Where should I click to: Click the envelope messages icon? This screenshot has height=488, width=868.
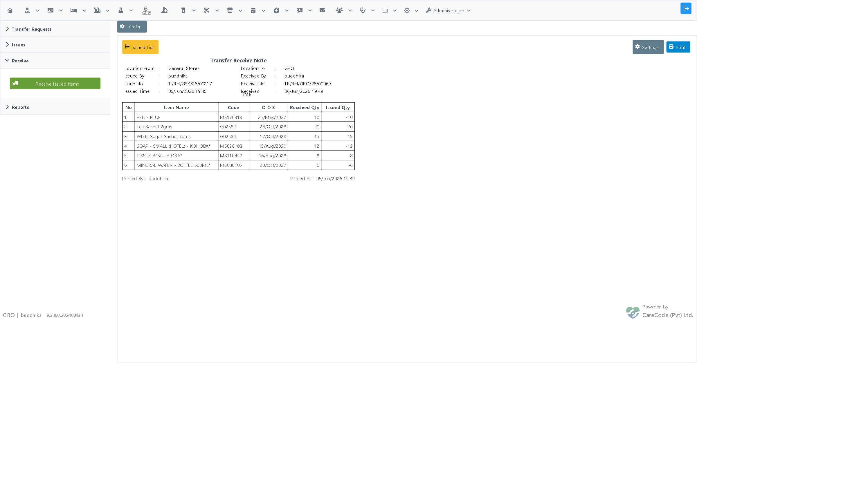tap(322, 10)
